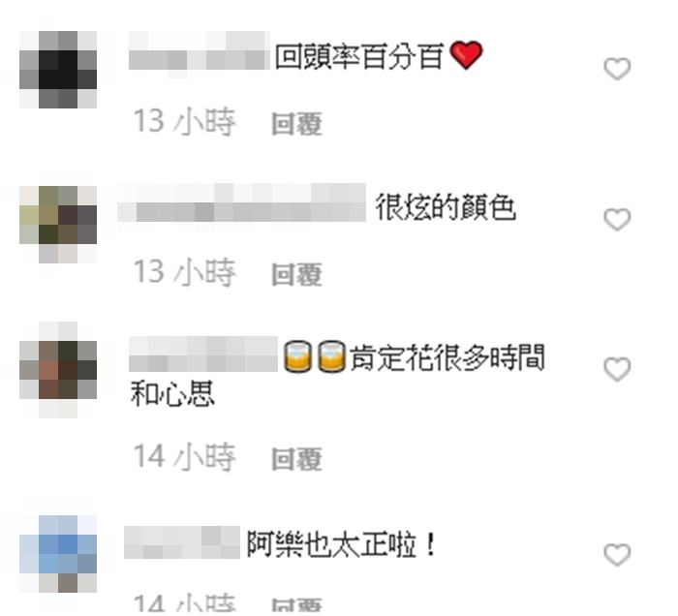Open blue avatar of 阿樂也太正啦 commenter
Image resolution: width=678 pixels, height=616 pixels.
(58, 554)
